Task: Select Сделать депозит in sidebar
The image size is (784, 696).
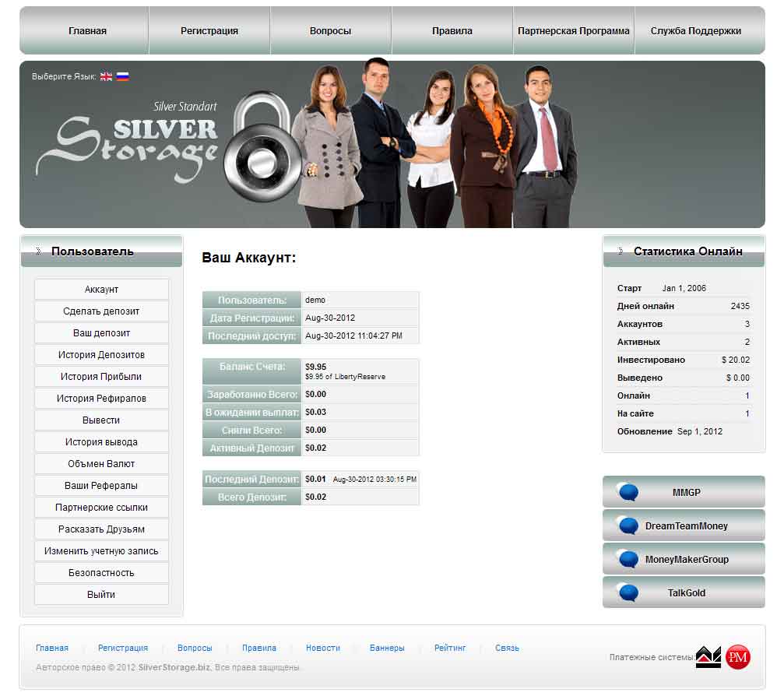Action: tap(101, 311)
